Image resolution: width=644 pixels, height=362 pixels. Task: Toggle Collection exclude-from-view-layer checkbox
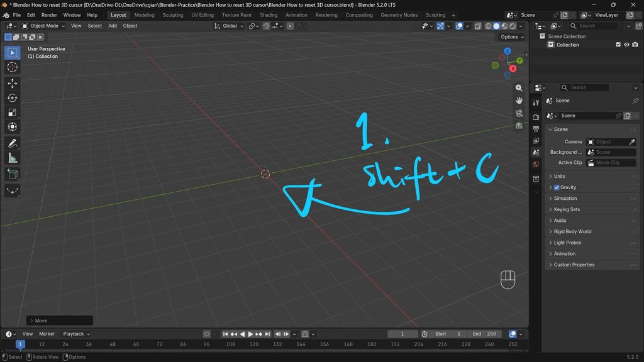pos(618,45)
